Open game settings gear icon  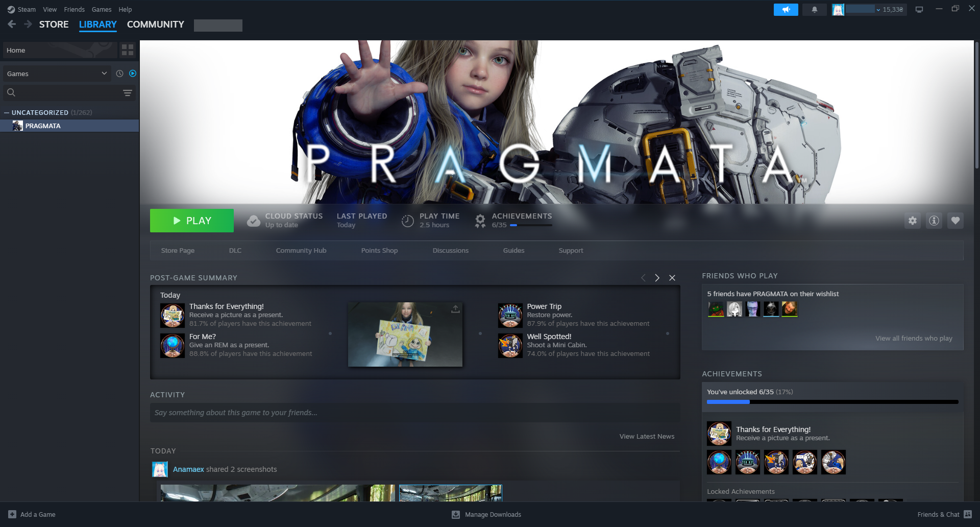pyautogui.click(x=913, y=221)
